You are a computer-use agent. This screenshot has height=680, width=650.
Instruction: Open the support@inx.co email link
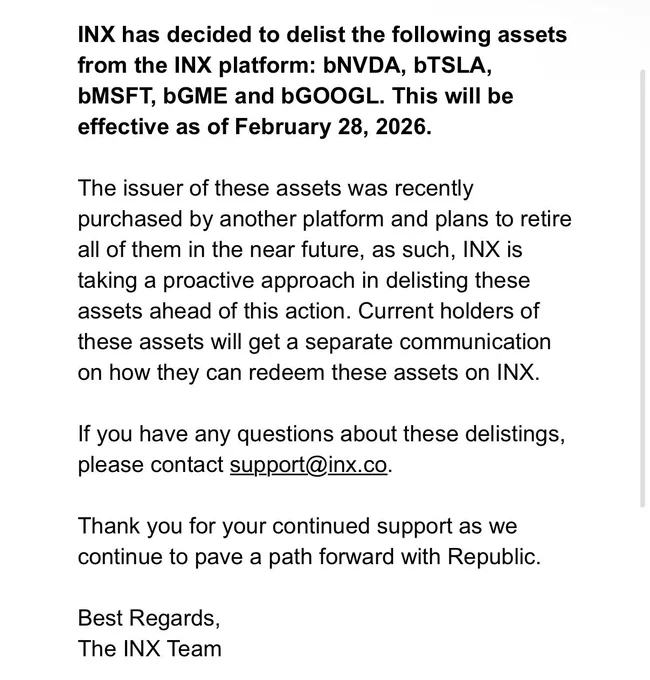[x=308, y=465]
